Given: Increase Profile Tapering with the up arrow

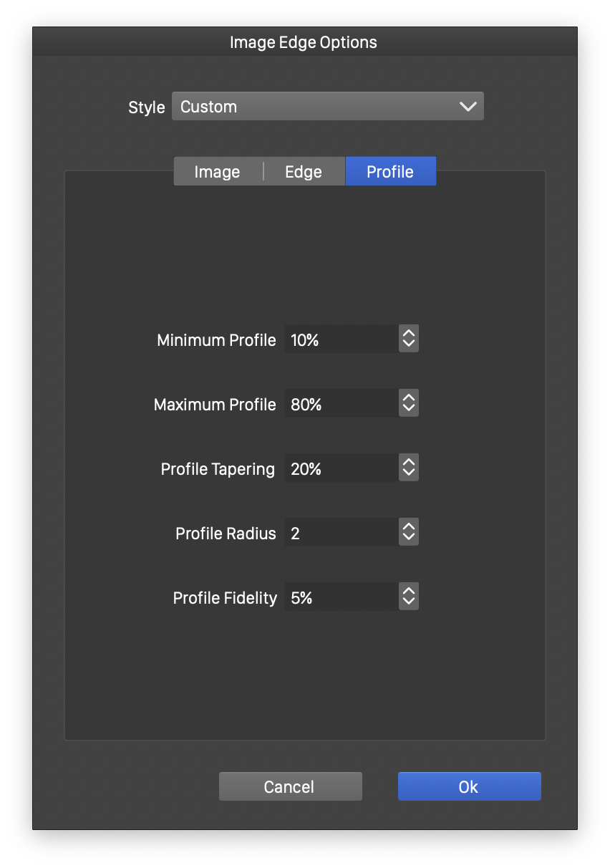Looking at the screenshot, I should click(x=409, y=462).
